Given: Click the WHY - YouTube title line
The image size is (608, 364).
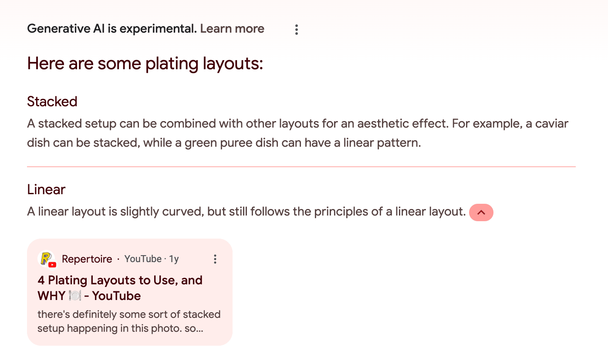Looking at the screenshot, I should click(89, 296).
